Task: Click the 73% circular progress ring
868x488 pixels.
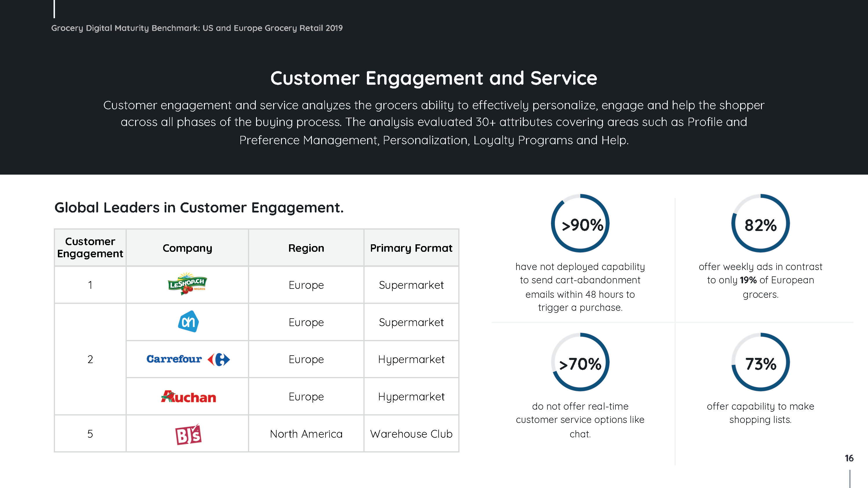Action: coord(760,362)
